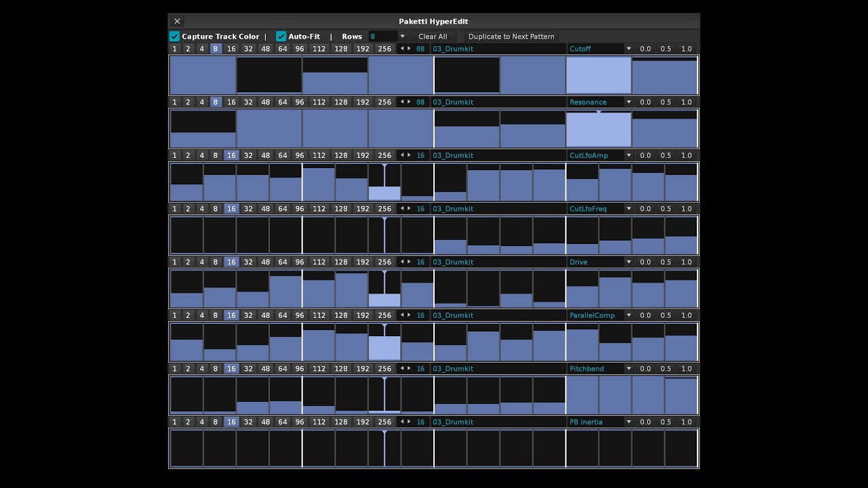
Task: Click the highlighted seventh step bar in Cutoff row
Action: click(x=598, y=75)
